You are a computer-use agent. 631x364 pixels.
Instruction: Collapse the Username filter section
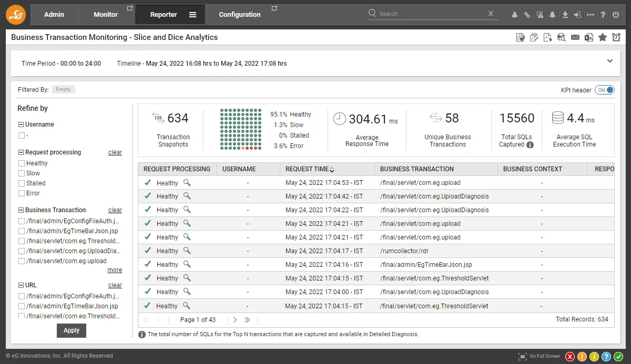[x=21, y=125]
